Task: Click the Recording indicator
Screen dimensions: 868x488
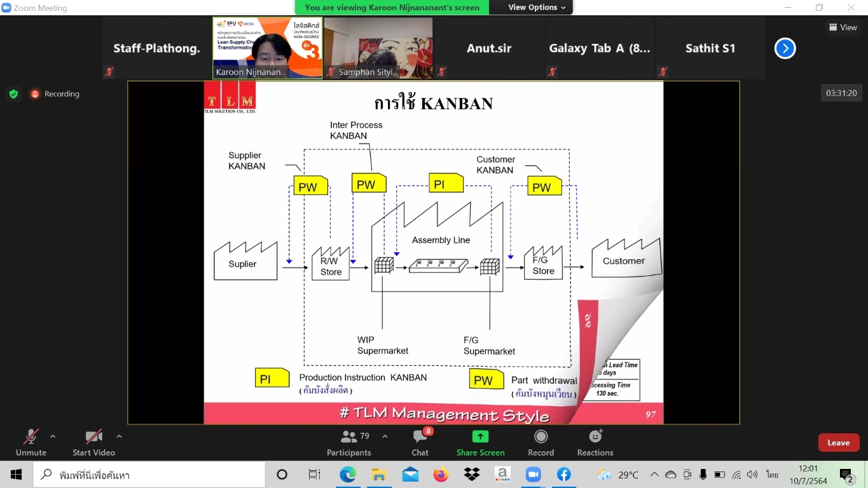Action: (x=55, y=94)
